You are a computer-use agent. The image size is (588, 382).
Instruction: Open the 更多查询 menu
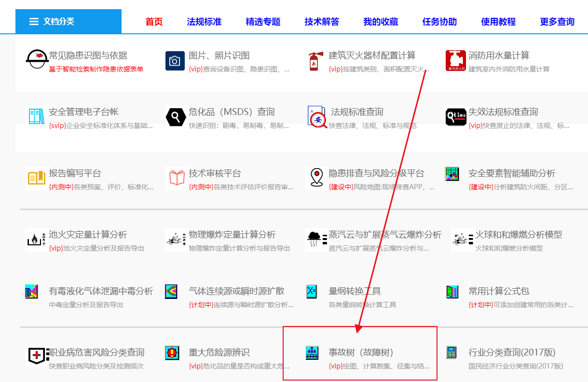coord(557,22)
